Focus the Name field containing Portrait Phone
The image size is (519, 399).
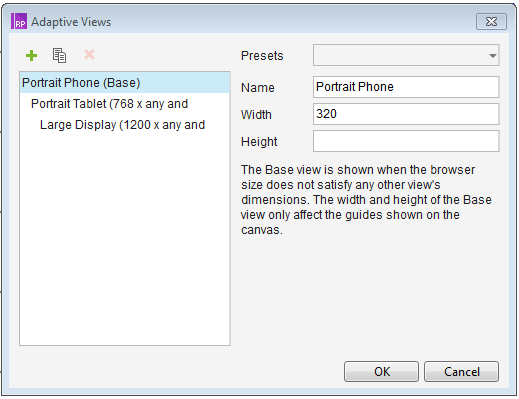406,87
